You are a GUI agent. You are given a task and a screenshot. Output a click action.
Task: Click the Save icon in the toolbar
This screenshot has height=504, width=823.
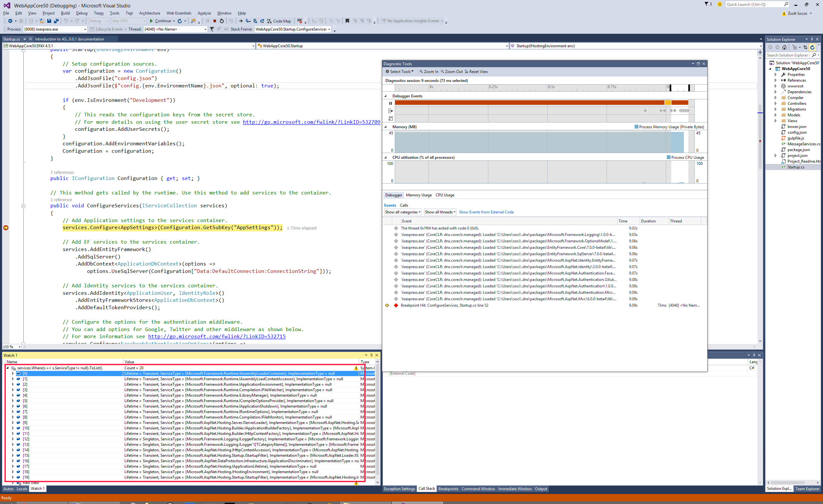(49, 21)
